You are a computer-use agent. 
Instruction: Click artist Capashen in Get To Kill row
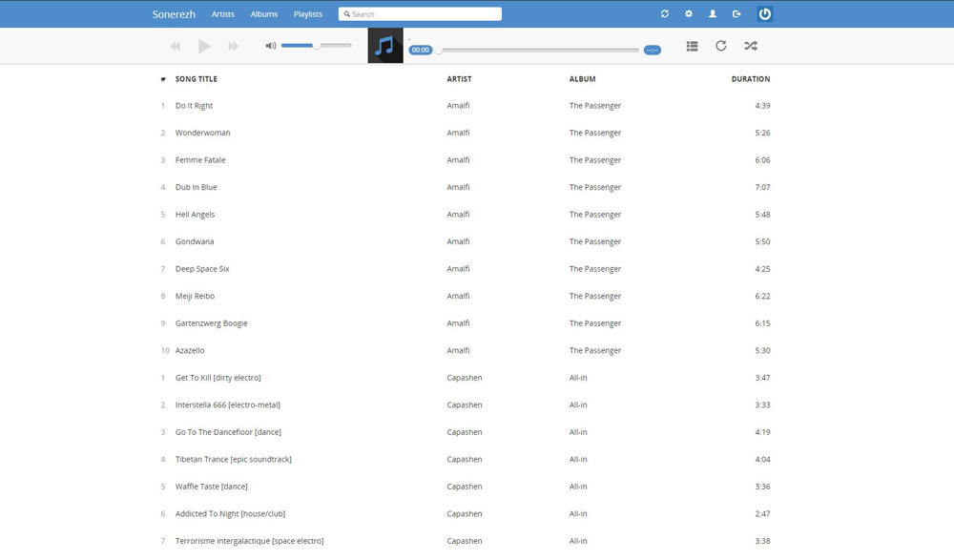(465, 378)
